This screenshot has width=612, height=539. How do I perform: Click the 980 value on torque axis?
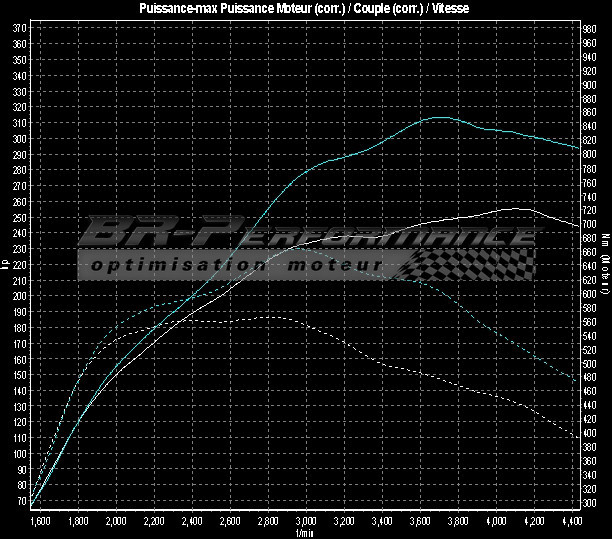click(591, 29)
